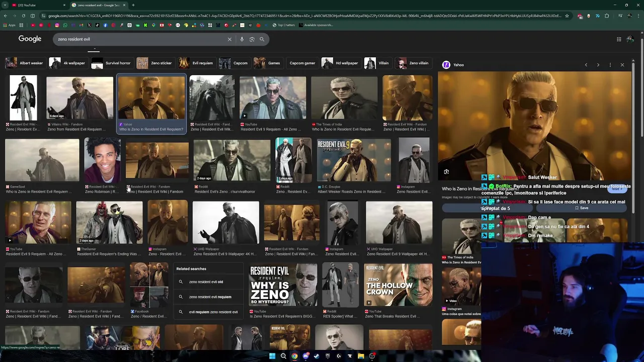Open OBS Studio from the taskbar
Screen dimensions: 644x362
click(372, 356)
